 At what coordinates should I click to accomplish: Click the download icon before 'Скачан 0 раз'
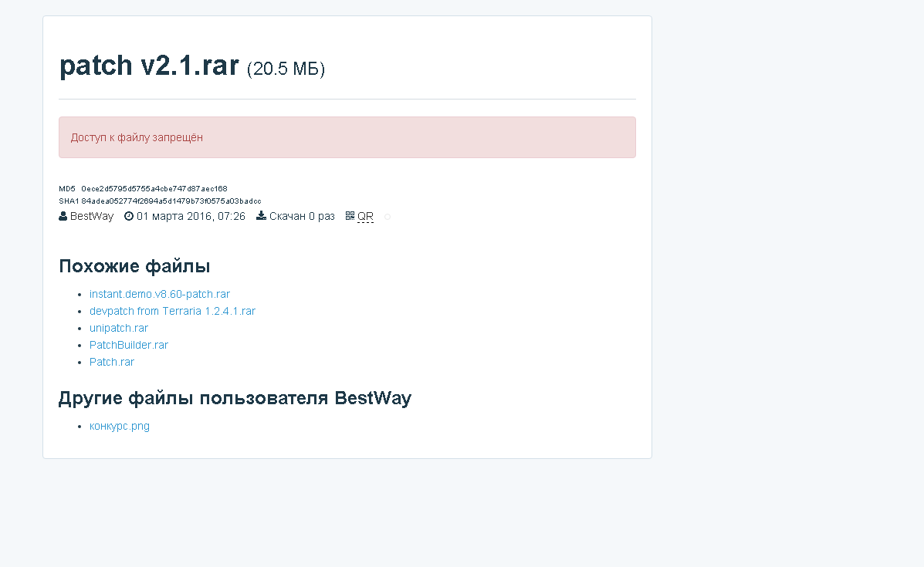point(261,217)
